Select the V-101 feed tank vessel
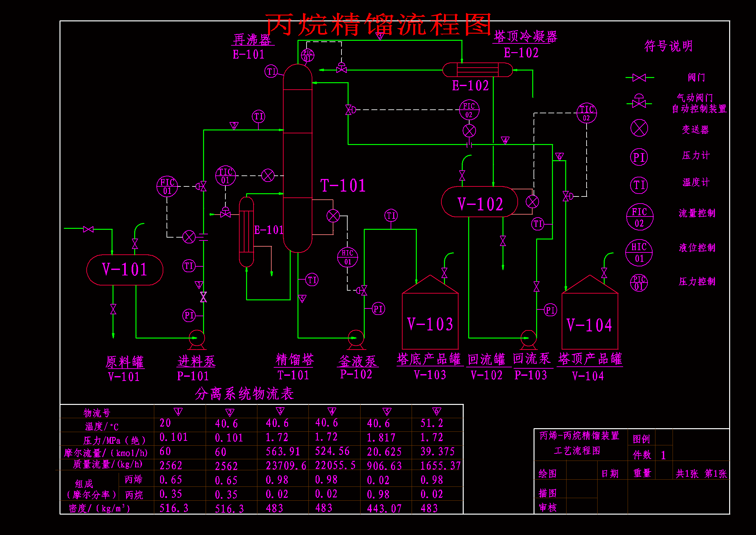This screenshot has height=535, width=756. [x=125, y=270]
